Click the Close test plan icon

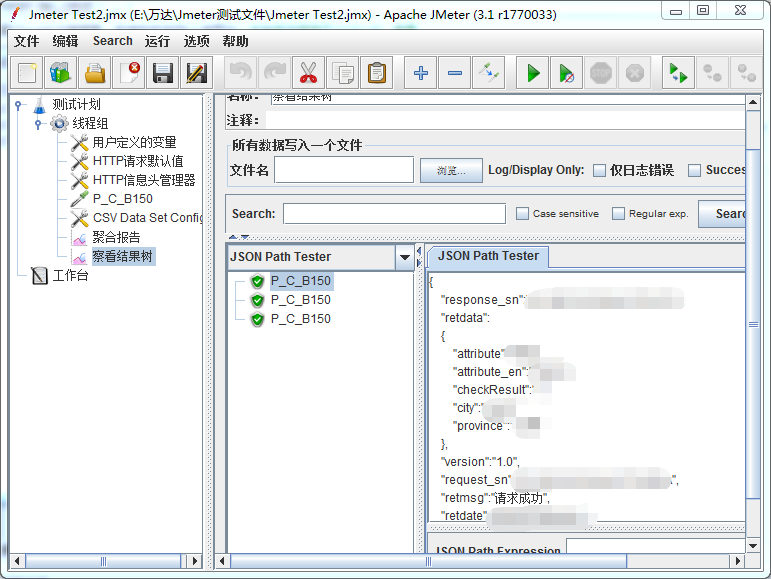tap(129, 73)
